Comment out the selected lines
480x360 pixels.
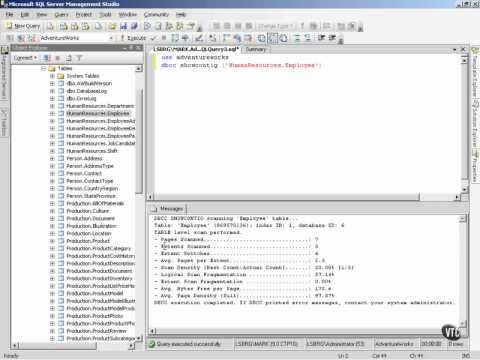tap(297, 38)
